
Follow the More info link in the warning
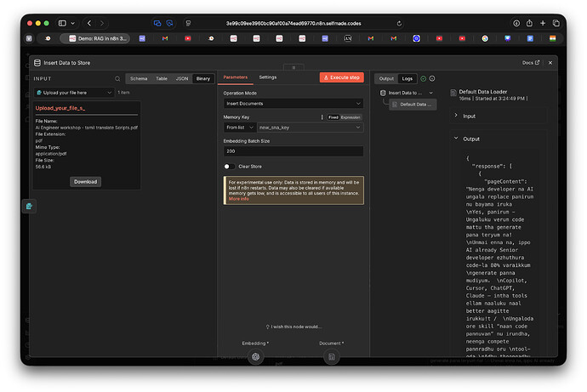[x=239, y=199]
